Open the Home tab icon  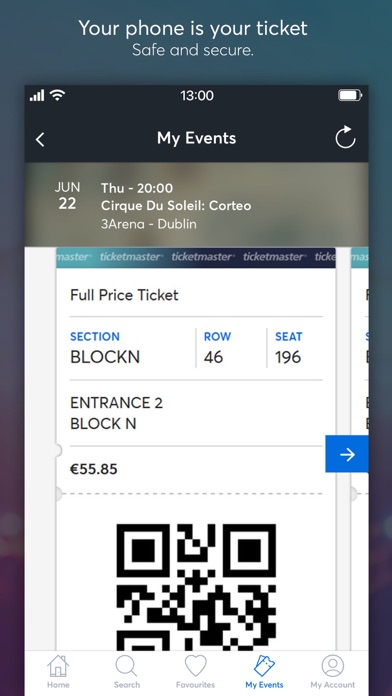58,672
